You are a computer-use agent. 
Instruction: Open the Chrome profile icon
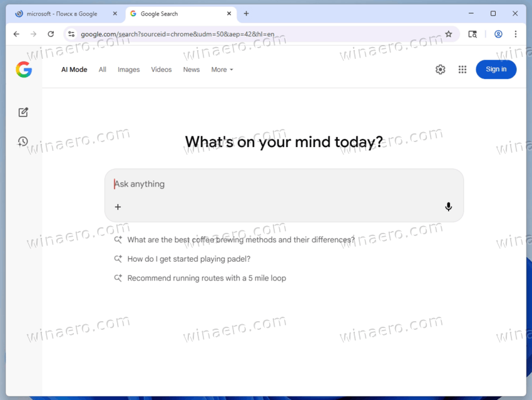click(x=498, y=34)
